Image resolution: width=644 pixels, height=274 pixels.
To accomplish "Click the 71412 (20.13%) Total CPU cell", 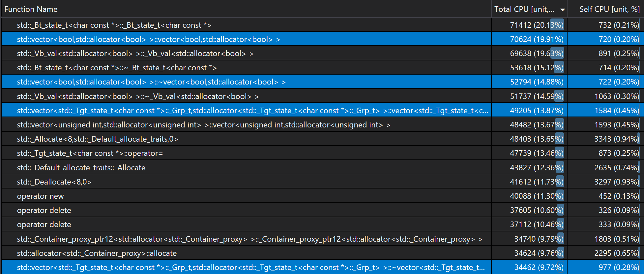I will click(x=536, y=25).
